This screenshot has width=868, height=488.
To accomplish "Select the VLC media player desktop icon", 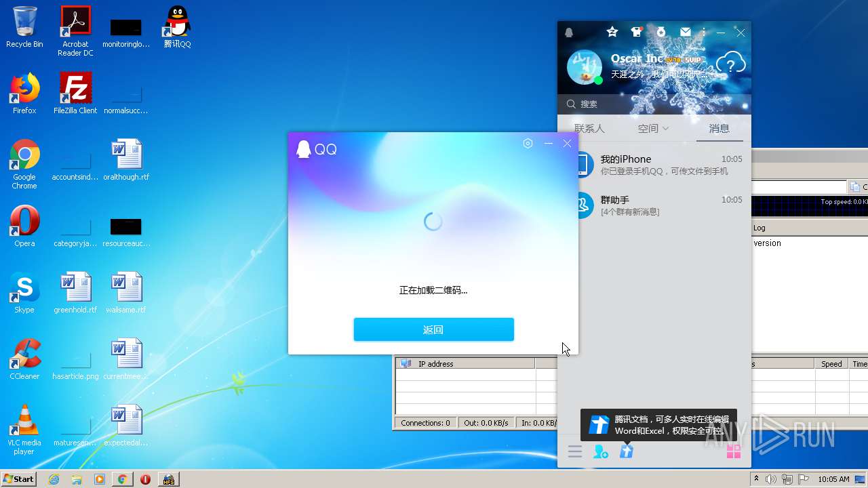I will point(24,430).
